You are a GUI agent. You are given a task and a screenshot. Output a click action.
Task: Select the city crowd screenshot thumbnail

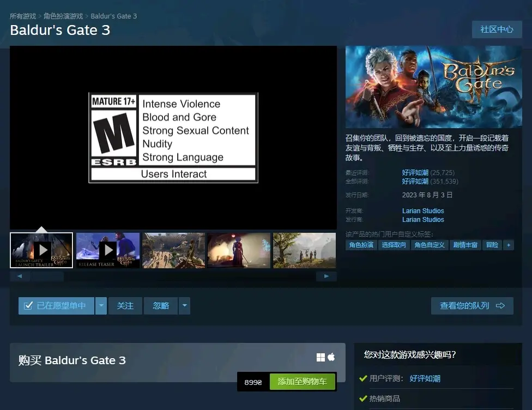pos(173,250)
